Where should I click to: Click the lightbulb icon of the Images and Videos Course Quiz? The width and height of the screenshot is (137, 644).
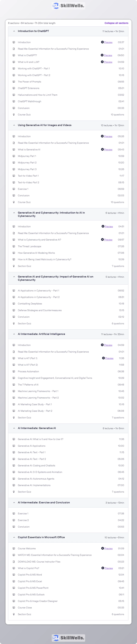point(14,202)
